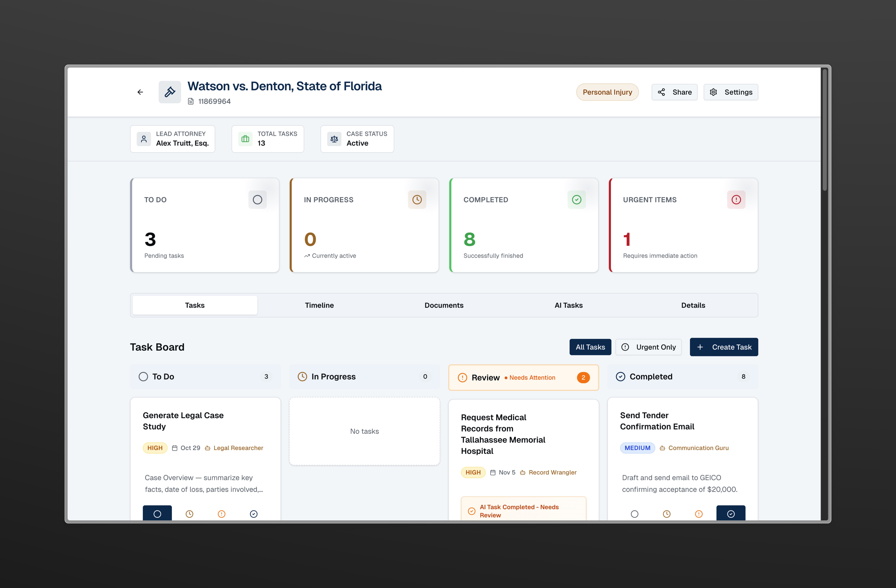Click the scales icon beside Case Status
896x588 pixels.
point(334,139)
